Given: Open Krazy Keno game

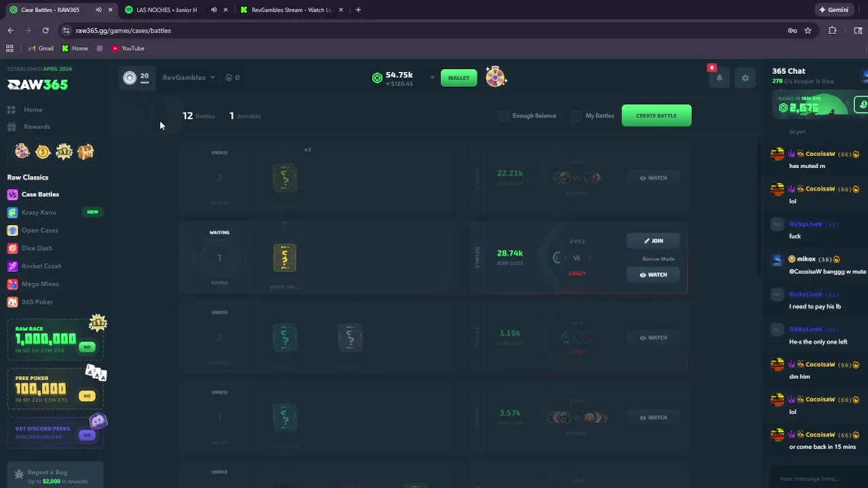Looking at the screenshot, I should [x=39, y=212].
